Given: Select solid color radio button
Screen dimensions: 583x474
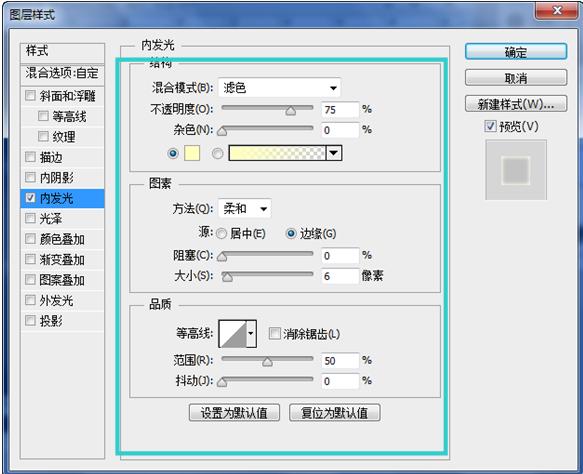Looking at the screenshot, I should coord(173,153).
